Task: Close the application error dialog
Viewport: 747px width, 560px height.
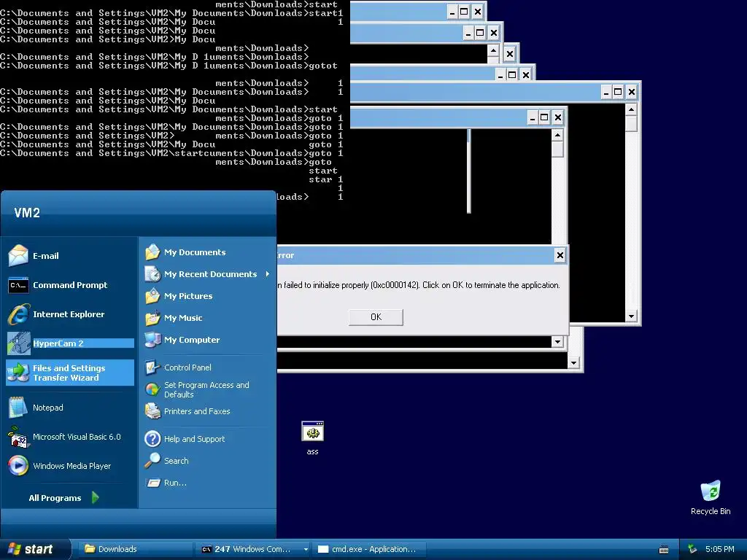Action: pyautogui.click(x=560, y=255)
